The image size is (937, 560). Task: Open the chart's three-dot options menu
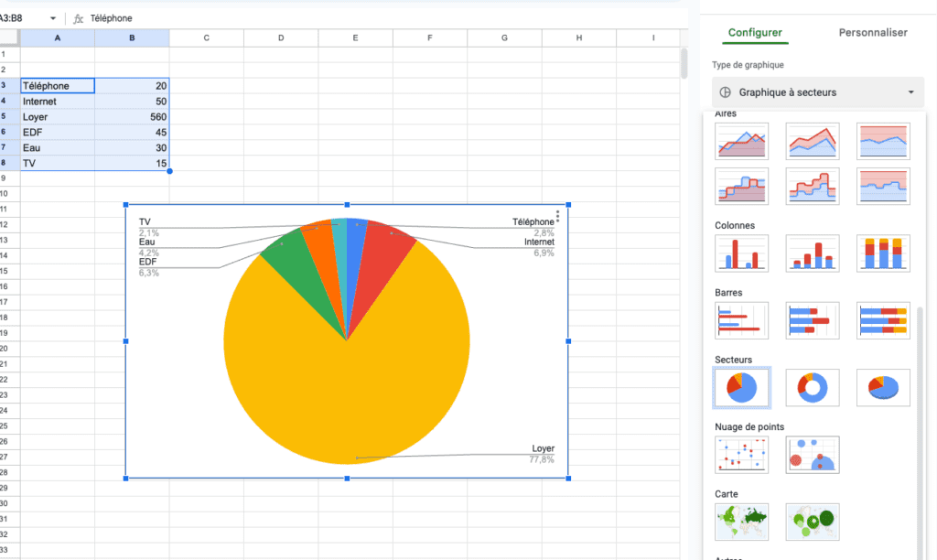[x=557, y=216]
